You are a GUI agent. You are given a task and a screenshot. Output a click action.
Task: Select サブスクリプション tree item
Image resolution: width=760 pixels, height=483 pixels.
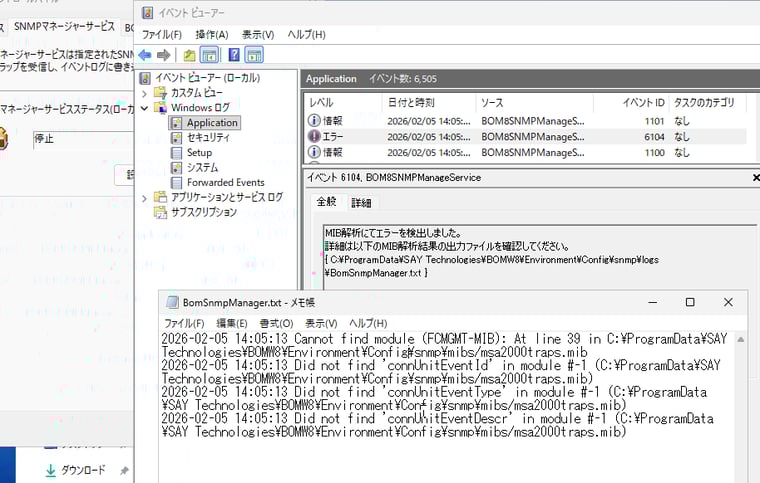point(204,212)
